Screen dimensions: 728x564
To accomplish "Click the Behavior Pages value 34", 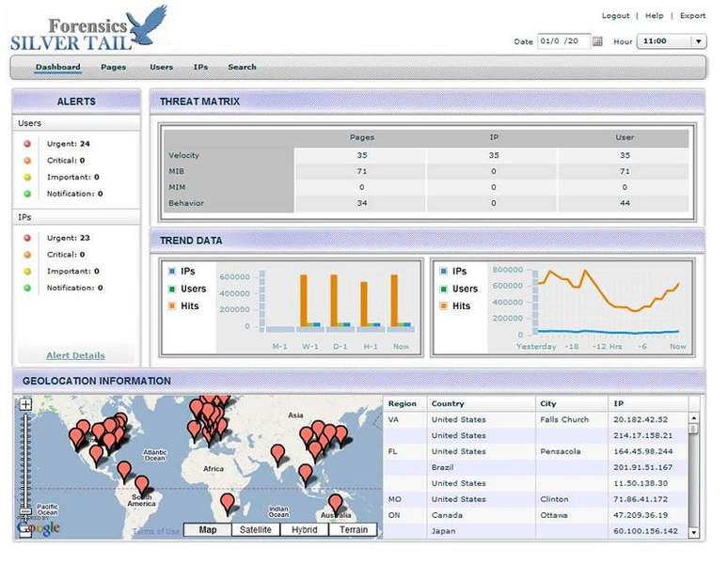I will (362, 203).
